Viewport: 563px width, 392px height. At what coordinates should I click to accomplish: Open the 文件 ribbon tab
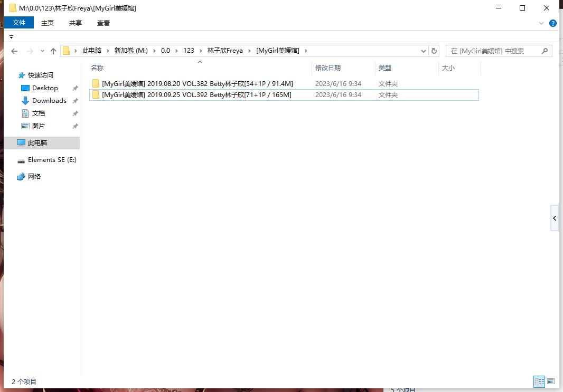click(19, 23)
